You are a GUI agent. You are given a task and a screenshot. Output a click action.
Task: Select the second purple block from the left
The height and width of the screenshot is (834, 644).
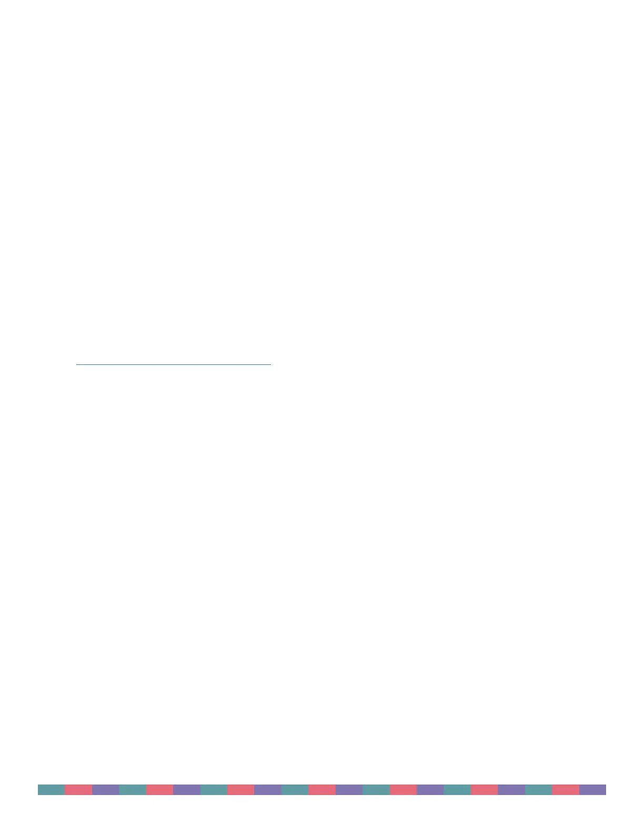(x=187, y=789)
